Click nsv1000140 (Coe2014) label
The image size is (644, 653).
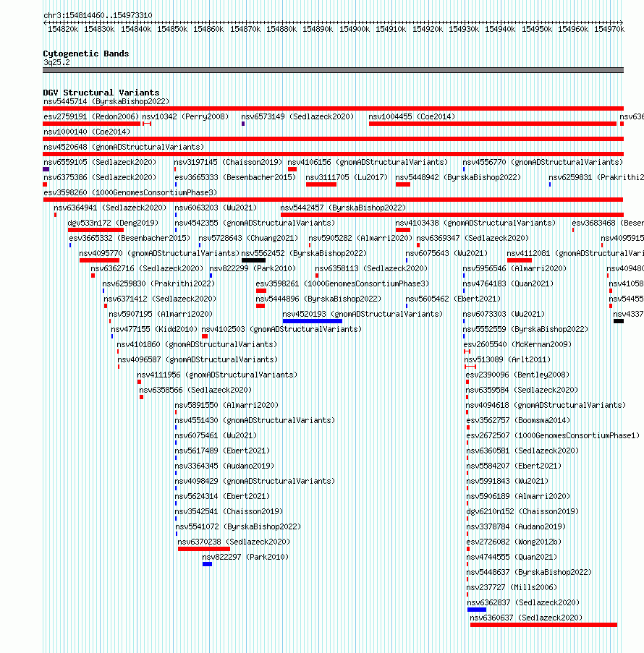[x=87, y=132]
